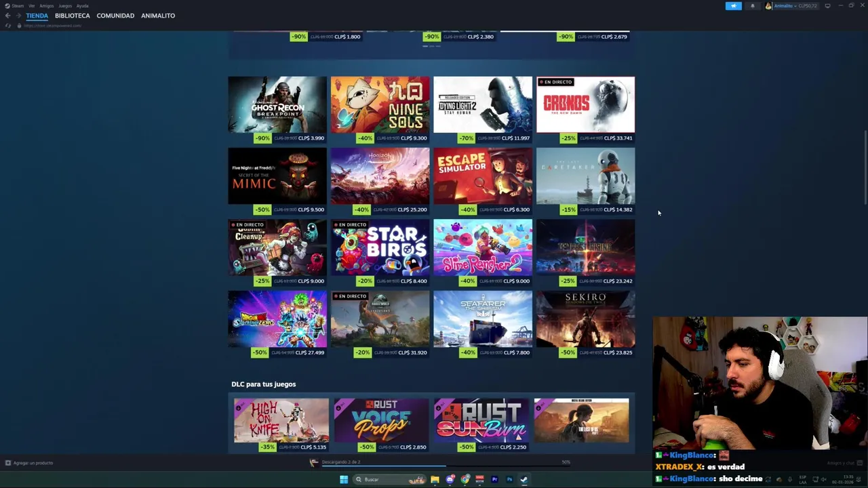Open the Ver menu

point(31,6)
